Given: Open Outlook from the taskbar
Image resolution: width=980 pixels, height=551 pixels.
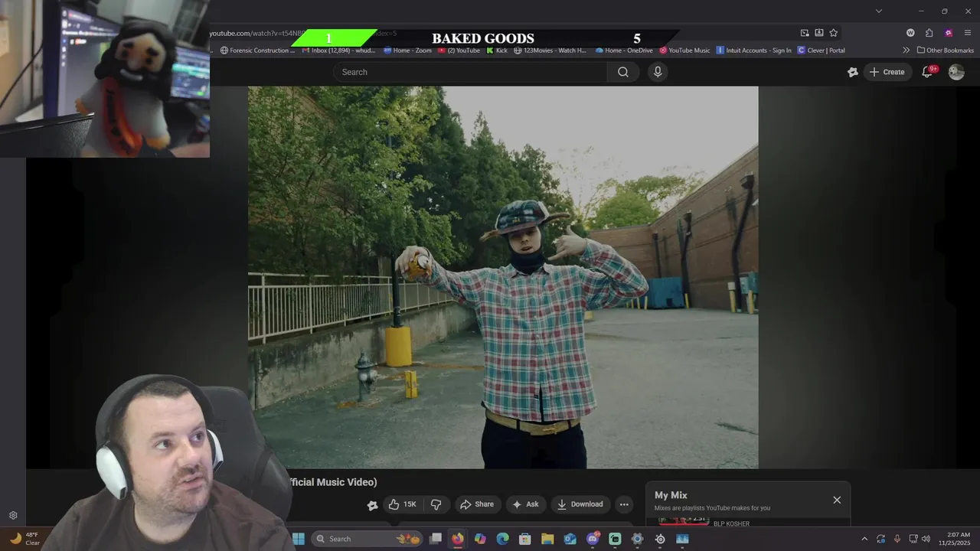Looking at the screenshot, I should tap(570, 539).
